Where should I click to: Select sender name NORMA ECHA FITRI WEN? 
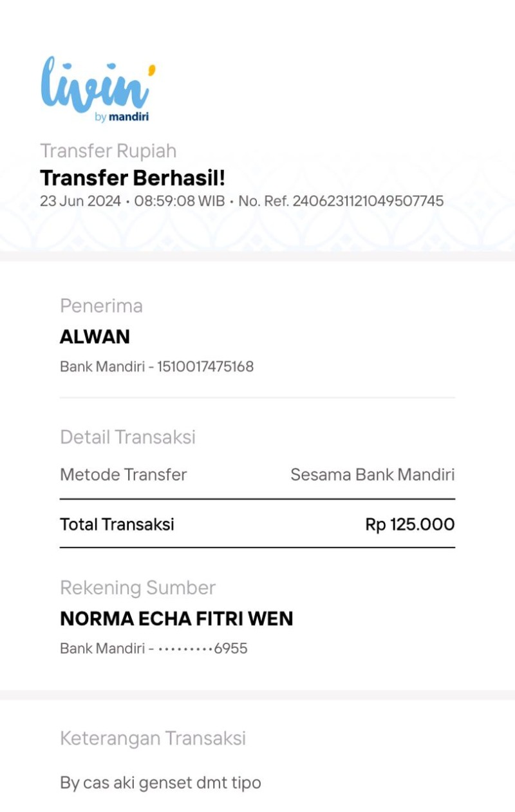176,619
